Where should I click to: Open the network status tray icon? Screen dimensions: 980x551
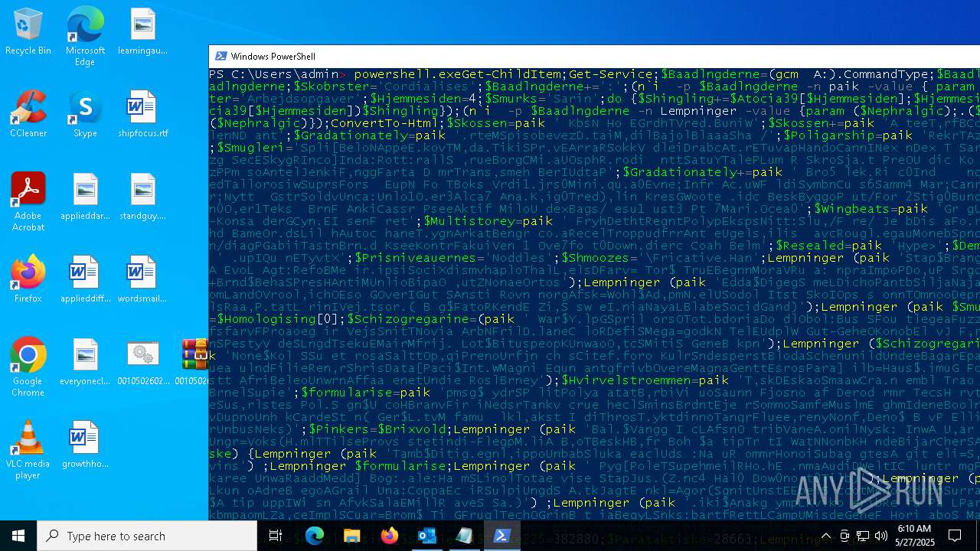863,536
